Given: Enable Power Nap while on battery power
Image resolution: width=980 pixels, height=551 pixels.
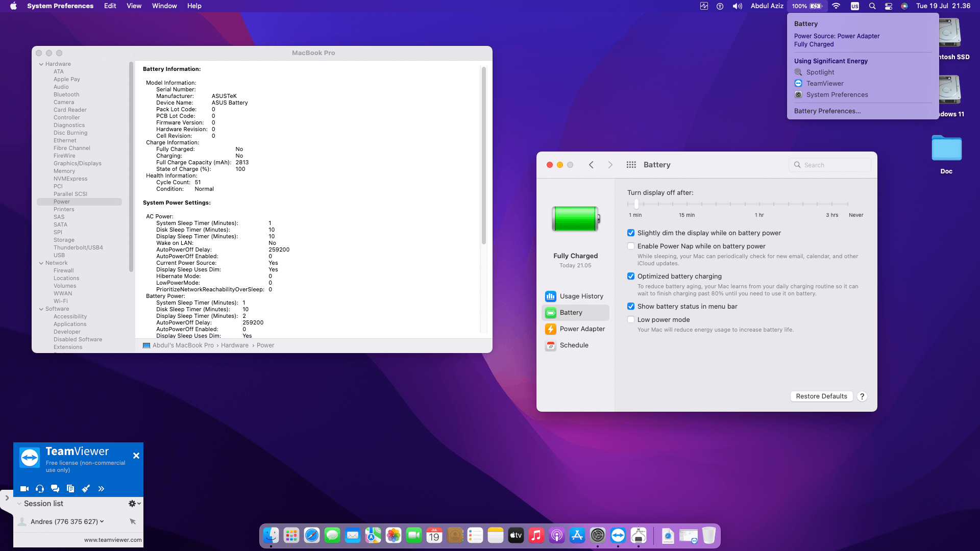Looking at the screenshot, I should click(631, 246).
